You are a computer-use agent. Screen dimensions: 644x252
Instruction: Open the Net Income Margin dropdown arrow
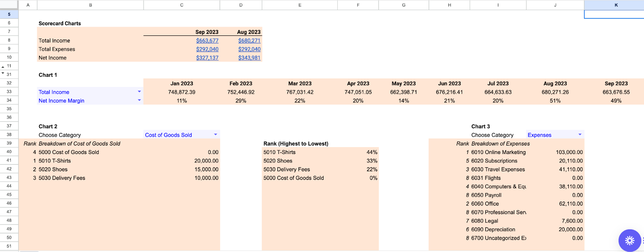tap(139, 100)
